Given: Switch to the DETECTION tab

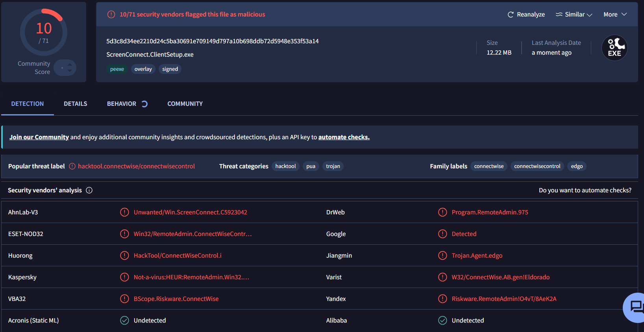Looking at the screenshot, I should (28, 104).
